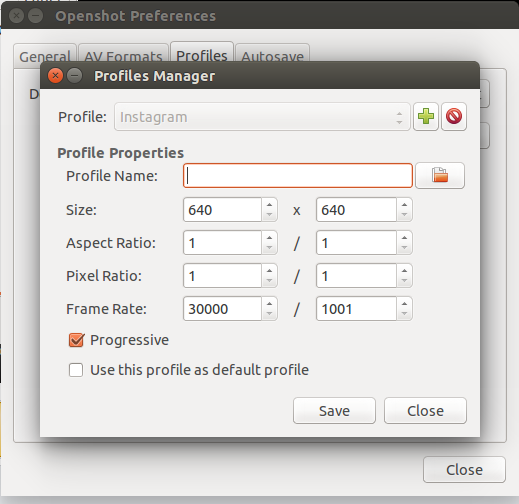519x504 pixels.
Task: Click Close in the Openshot Preferences window
Action: point(464,469)
